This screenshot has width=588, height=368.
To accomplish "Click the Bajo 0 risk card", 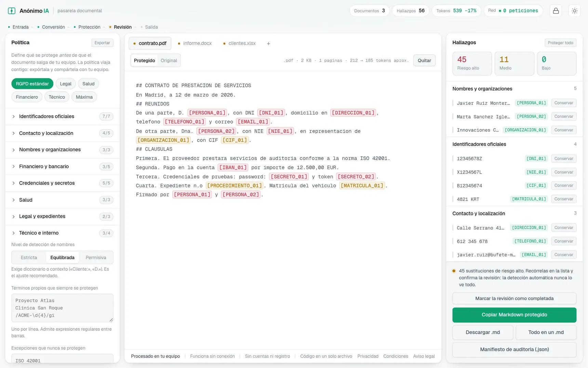I will [557, 64].
